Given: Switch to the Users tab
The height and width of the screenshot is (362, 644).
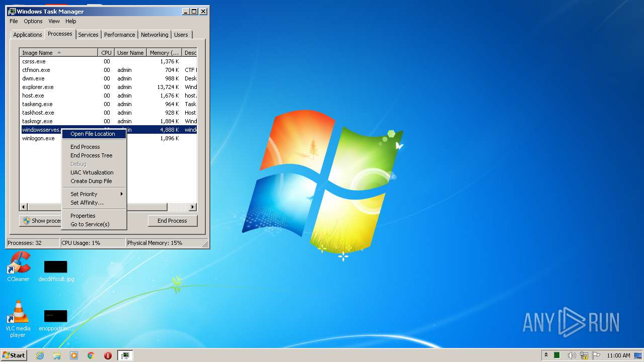Looking at the screenshot, I should point(181,35).
